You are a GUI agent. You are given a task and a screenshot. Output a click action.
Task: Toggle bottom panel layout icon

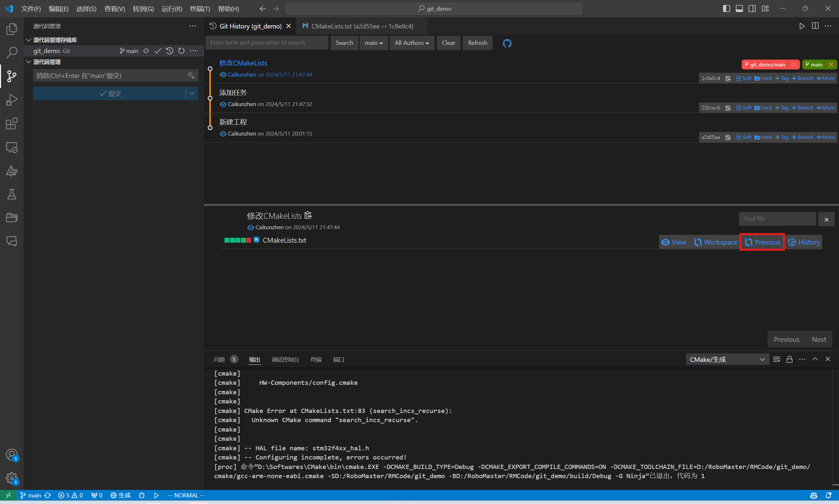739,9
